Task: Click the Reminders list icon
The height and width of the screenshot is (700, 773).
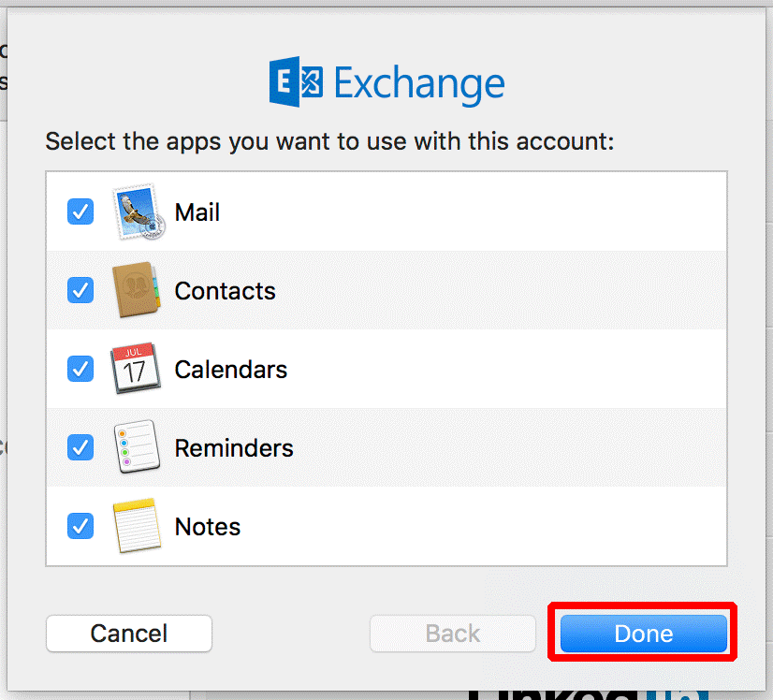Action: (x=137, y=446)
